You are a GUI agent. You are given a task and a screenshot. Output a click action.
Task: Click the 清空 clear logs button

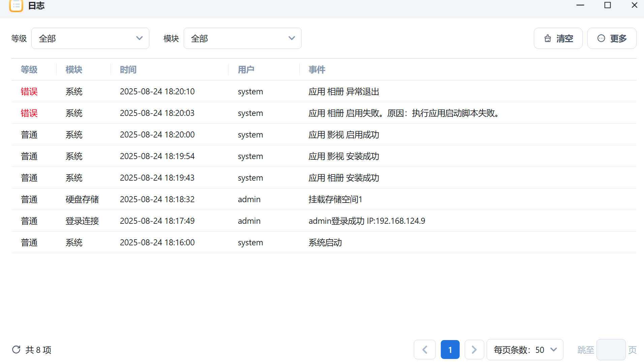[x=558, y=38]
